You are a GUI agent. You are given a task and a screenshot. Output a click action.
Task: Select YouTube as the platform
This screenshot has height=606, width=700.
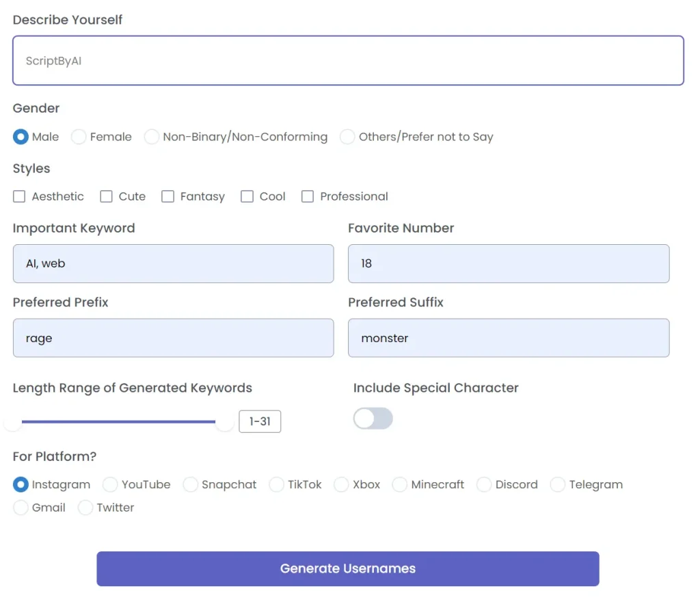(109, 484)
